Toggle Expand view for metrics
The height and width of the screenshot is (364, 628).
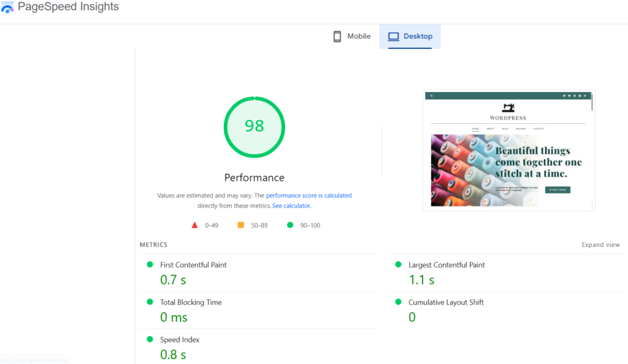(x=600, y=245)
